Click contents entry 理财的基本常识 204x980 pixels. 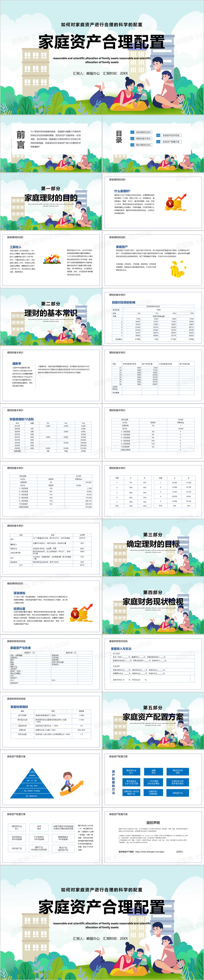(x=143, y=138)
